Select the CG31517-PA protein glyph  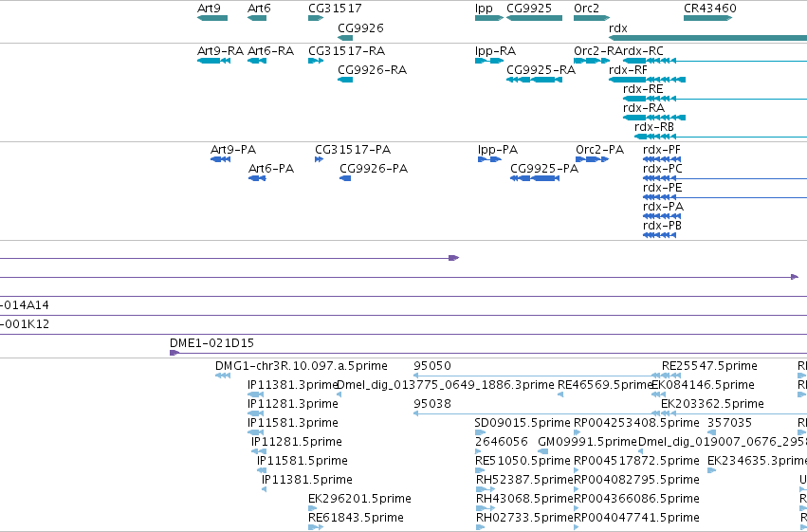click(x=319, y=159)
